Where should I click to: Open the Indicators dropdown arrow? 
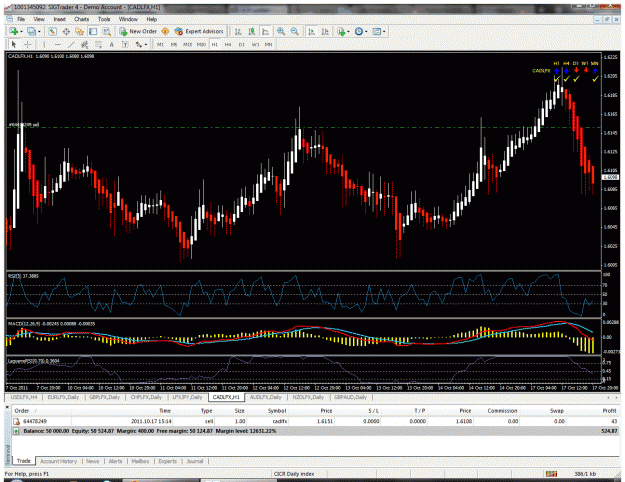click(348, 31)
